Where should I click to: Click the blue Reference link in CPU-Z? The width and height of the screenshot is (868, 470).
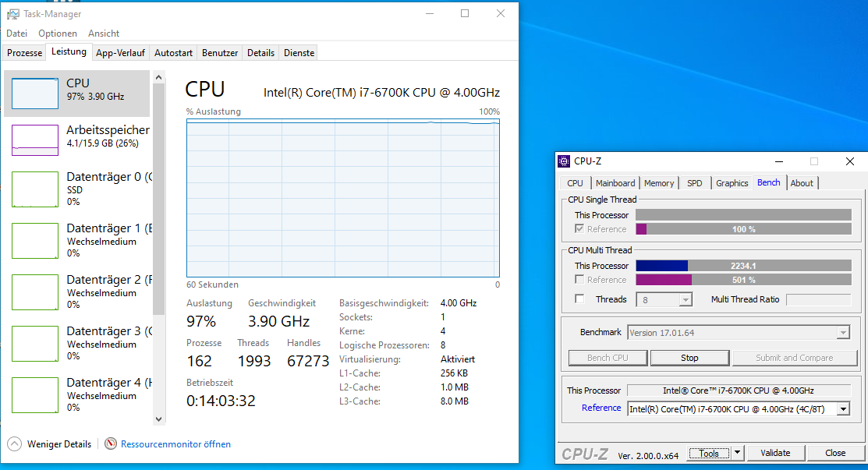click(x=601, y=408)
